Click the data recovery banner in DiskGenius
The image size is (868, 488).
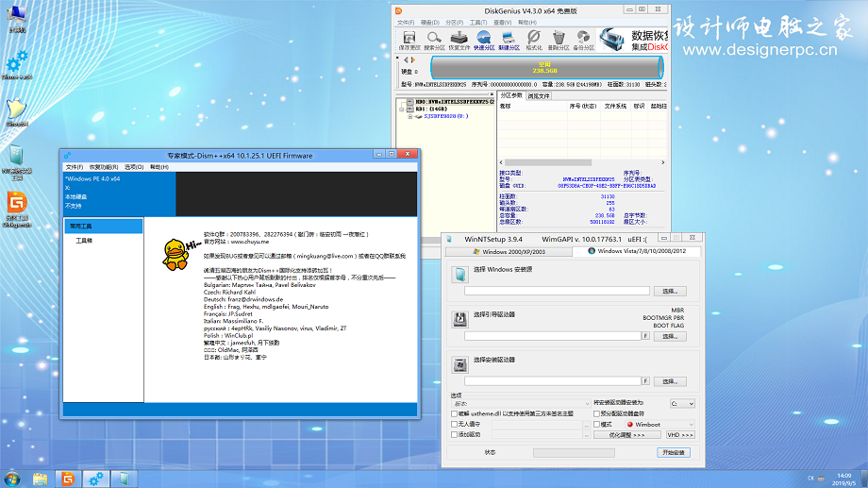click(633, 40)
